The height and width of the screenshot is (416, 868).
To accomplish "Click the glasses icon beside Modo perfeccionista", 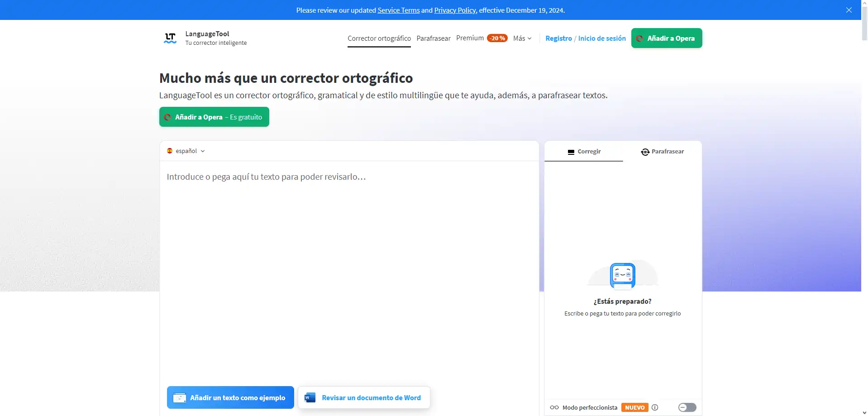I will (554, 407).
